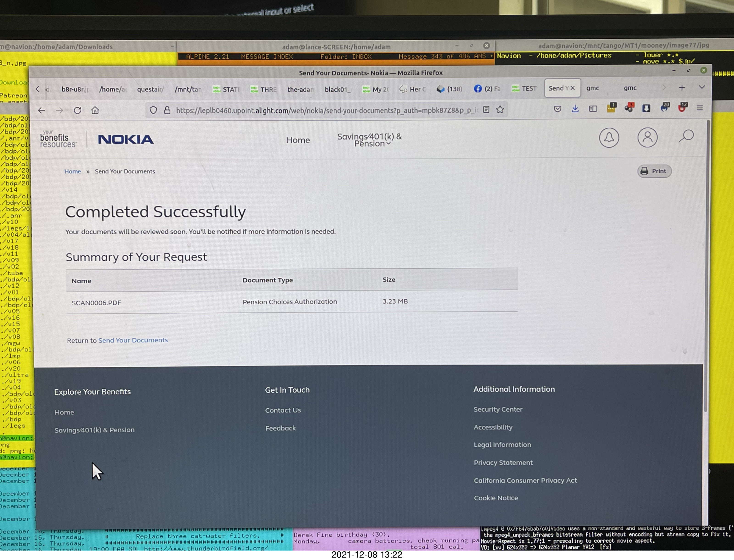734x560 pixels.
Task: Switch to the TEST tab
Action: pyautogui.click(x=524, y=89)
